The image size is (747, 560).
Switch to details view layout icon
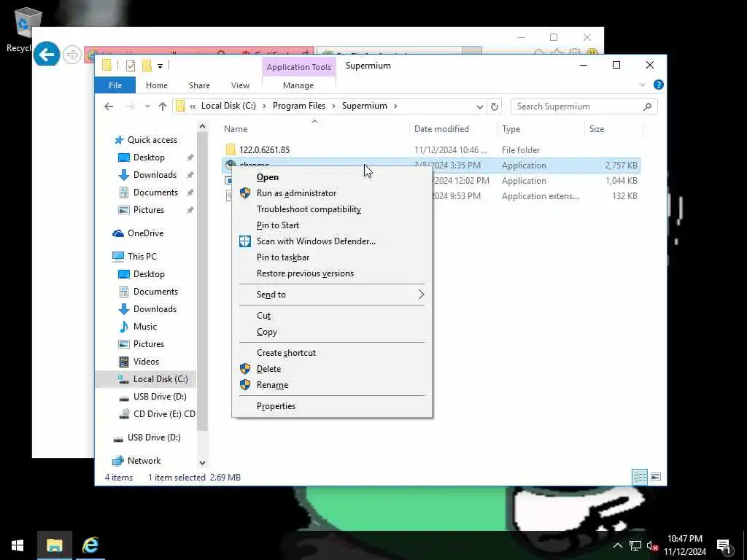[x=639, y=477]
